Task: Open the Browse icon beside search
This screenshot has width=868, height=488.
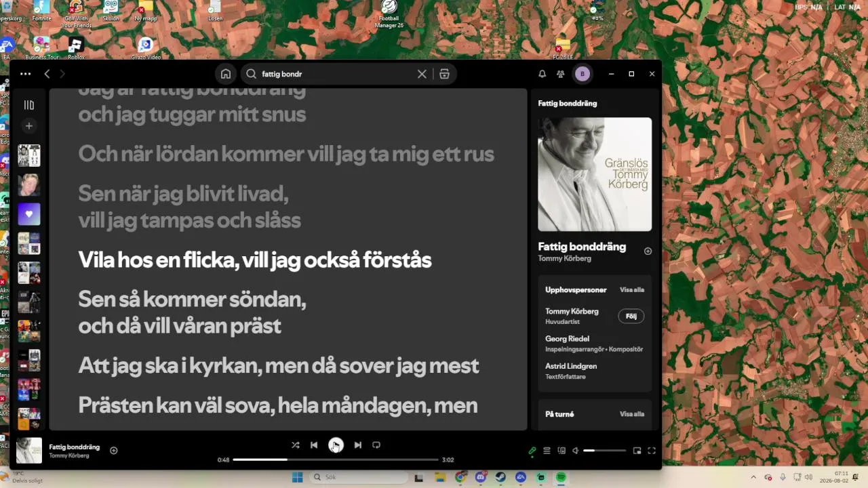Action: click(x=444, y=74)
